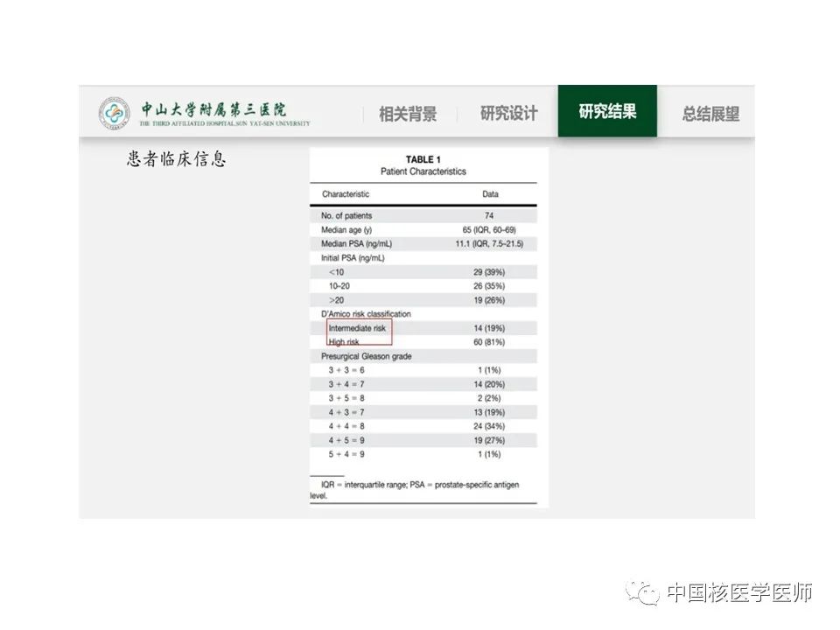The image size is (840, 630).
Task: Select the Intermediate risk label
Action: (x=357, y=328)
